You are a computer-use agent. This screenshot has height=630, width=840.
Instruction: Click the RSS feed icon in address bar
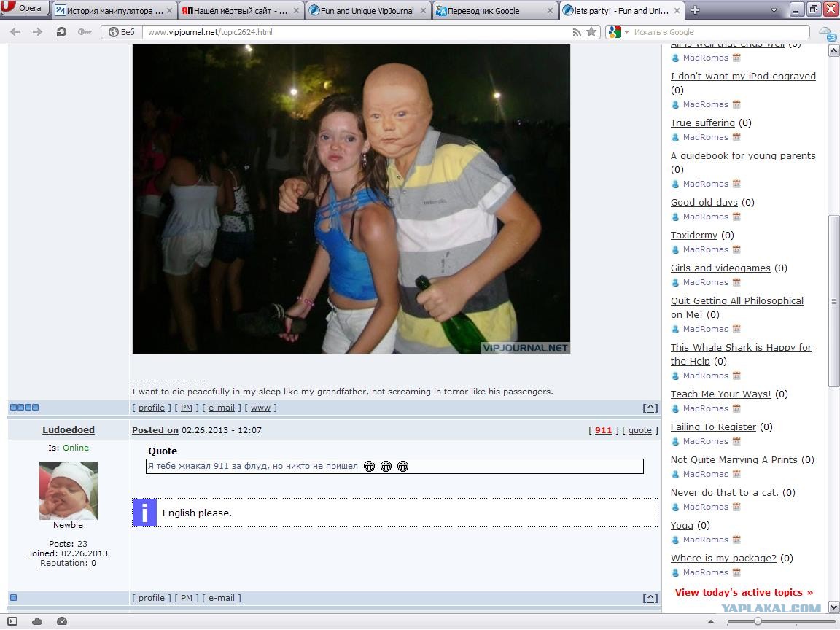click(x=577, y=33)
